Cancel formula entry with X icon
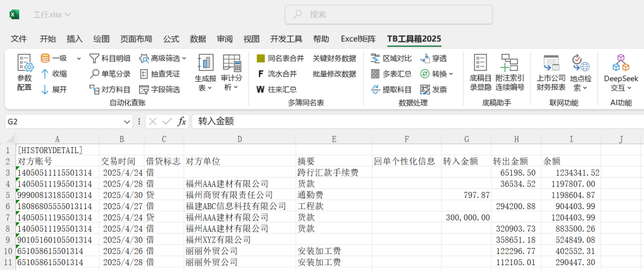Viewport: 644px width, 270px height. [x=153, y=122]
